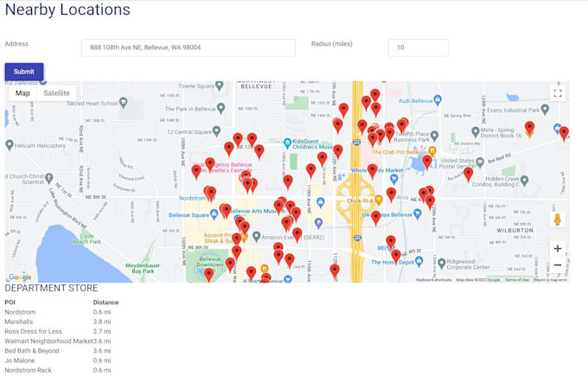Click Meta Spring District Block 16 marker
The height and width of the screenshot is (376, 588).
tap(476, 131)
